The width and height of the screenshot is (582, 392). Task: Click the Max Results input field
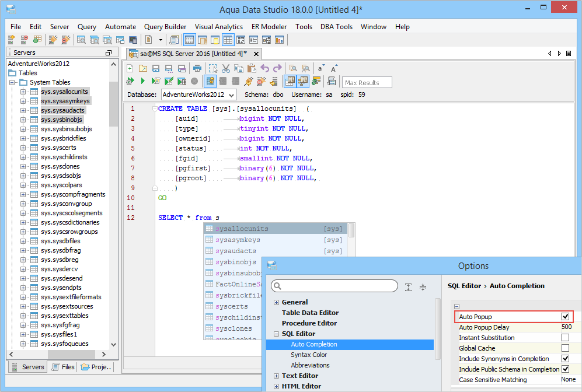(x=367, y=82)
